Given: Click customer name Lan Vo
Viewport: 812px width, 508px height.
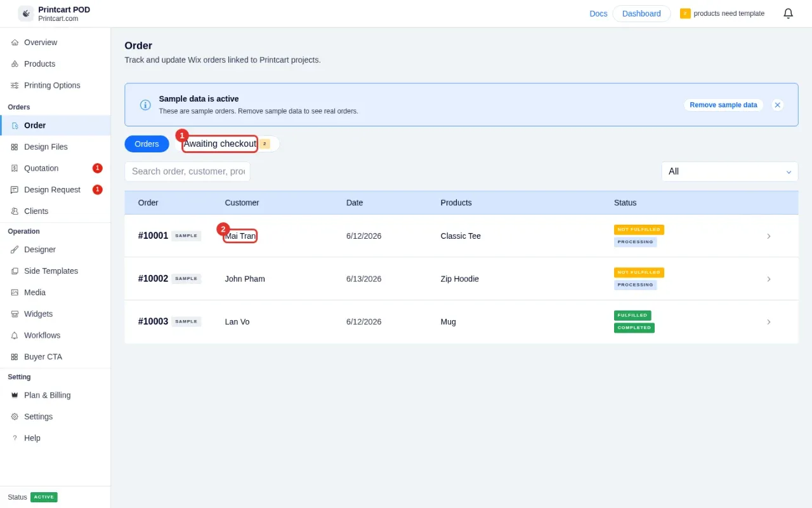Looking at the screenshot, I should [237, 322].
